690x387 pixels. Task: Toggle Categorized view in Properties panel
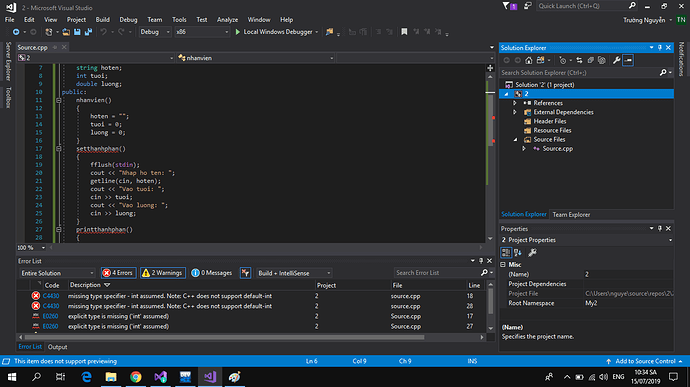[x=506, y=252]
